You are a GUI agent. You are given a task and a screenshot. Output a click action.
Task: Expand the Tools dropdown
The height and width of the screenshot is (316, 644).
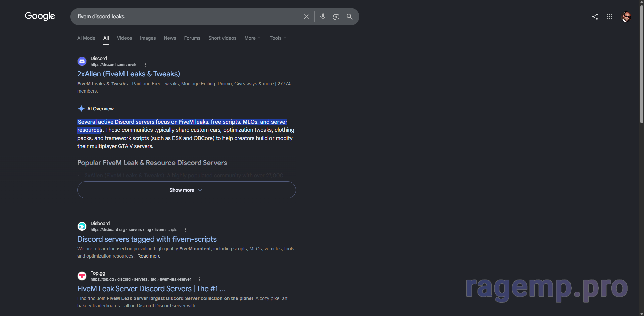point(278,38)
